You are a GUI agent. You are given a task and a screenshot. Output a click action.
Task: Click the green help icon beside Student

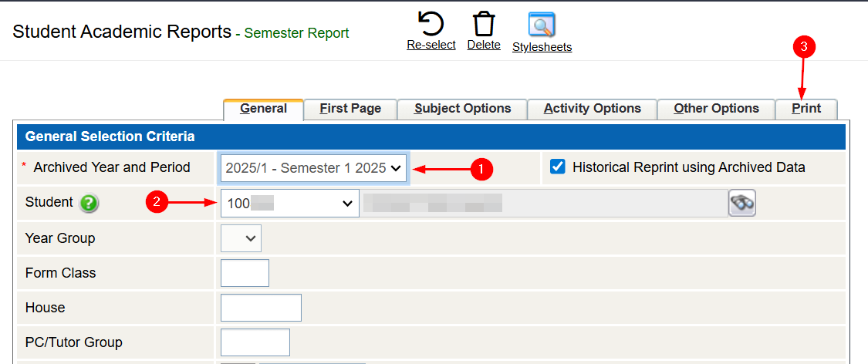(90, 203)
